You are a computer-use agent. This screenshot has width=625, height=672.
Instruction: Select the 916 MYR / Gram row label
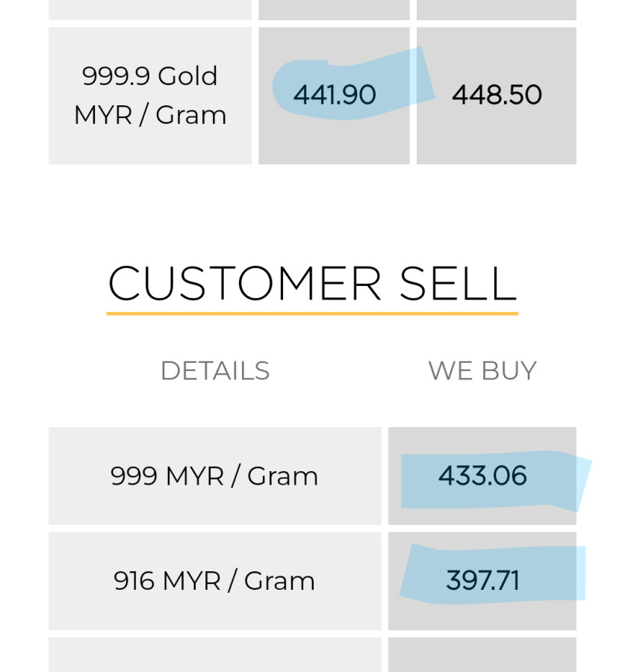pyautogui.click(x=214, y=580)
